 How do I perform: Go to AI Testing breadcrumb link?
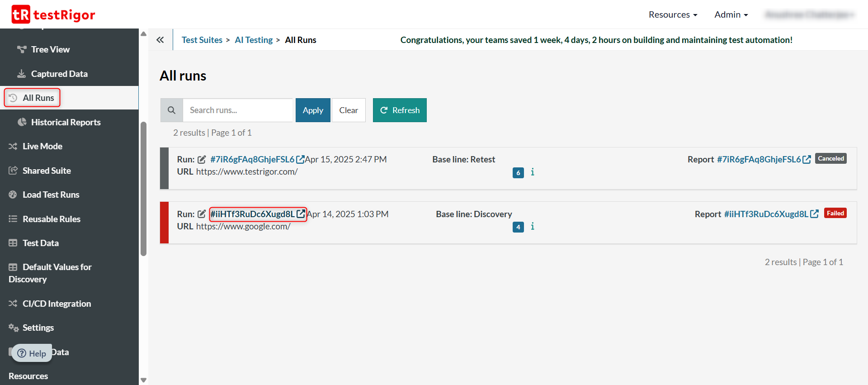pyautogui.click(x=254, y=40)
